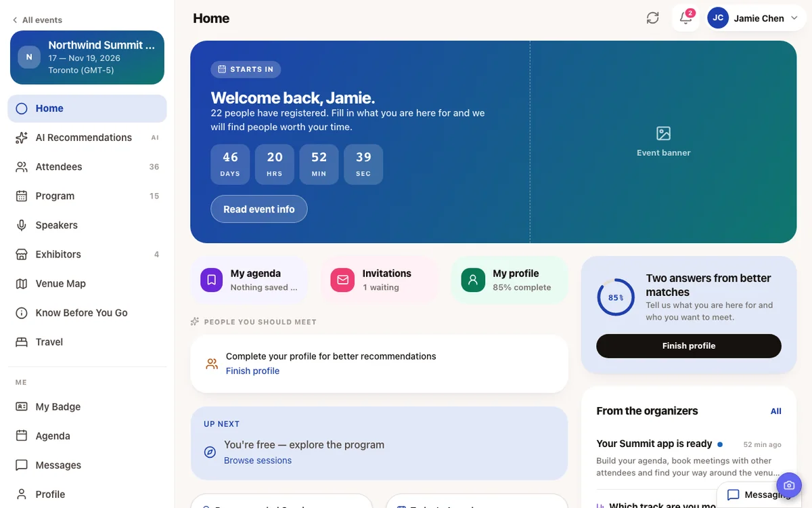This screenshot has height=508, width=812.
Task: Click the Venue Map icon
Action: tap(22, 283)
